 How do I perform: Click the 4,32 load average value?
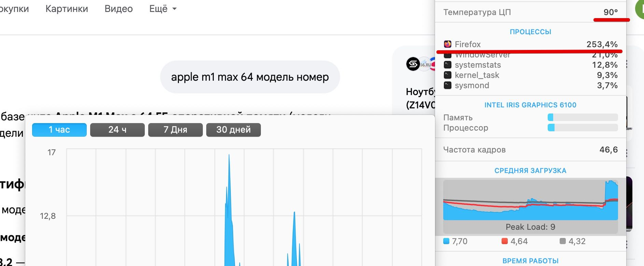(577, 241)
